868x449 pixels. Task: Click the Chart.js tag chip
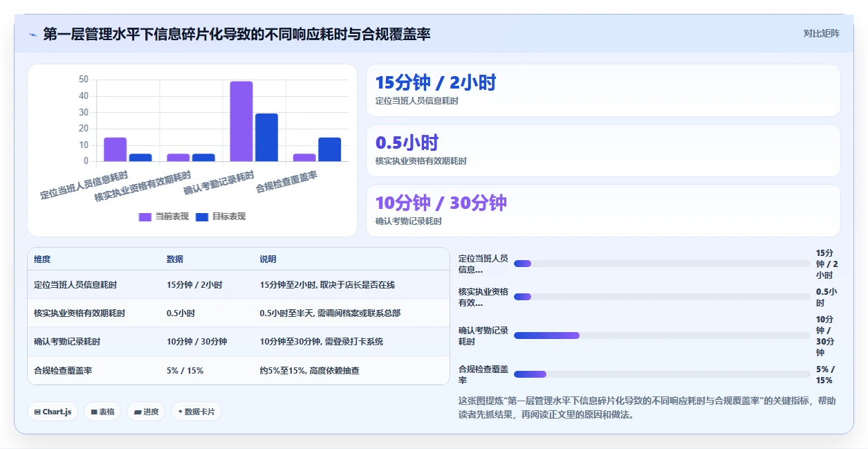point(53,412)
